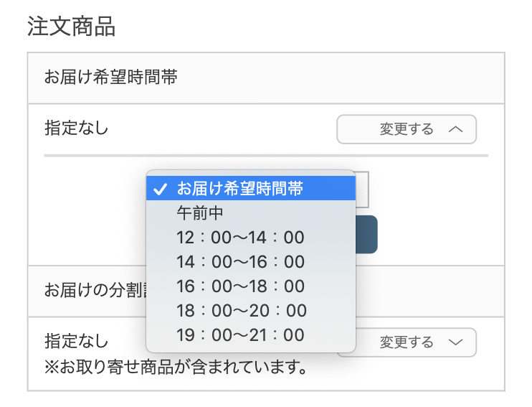Select the 午前中 delivery time option
This screenshot has width=532, height=407.
pyautogui.click(x=251, y=213)
